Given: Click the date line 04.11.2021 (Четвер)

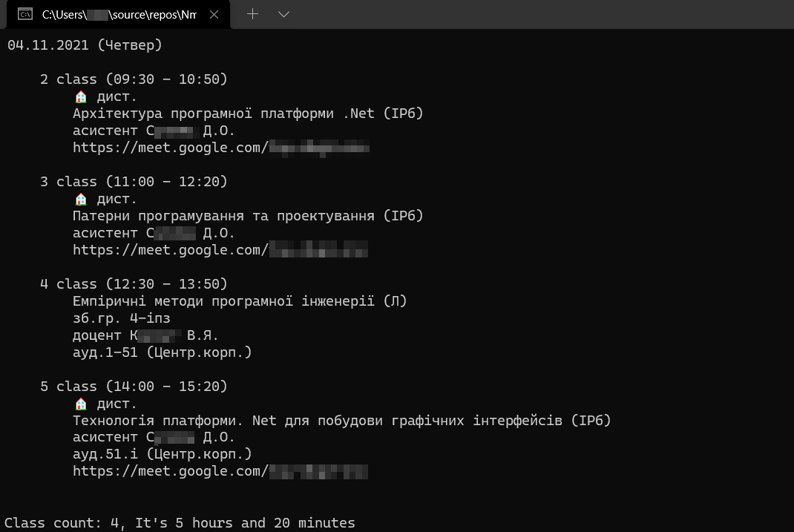Looking at the screenshot, I should 85,45.
